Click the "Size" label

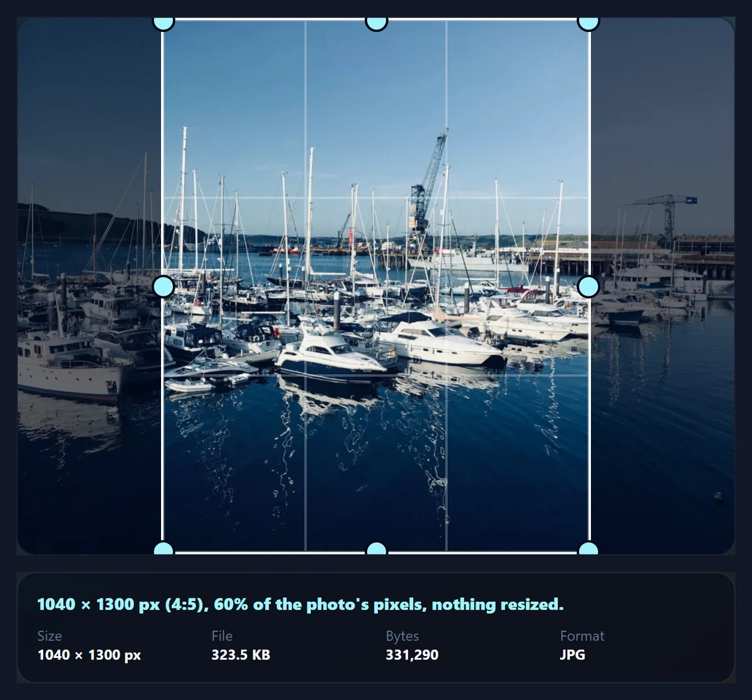click(50, 635)
